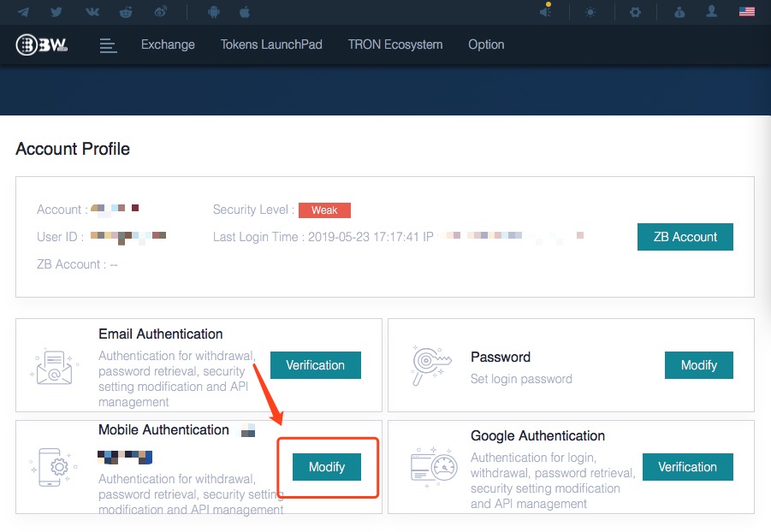Open announcements via the speaker icon

tap(546, 12)
